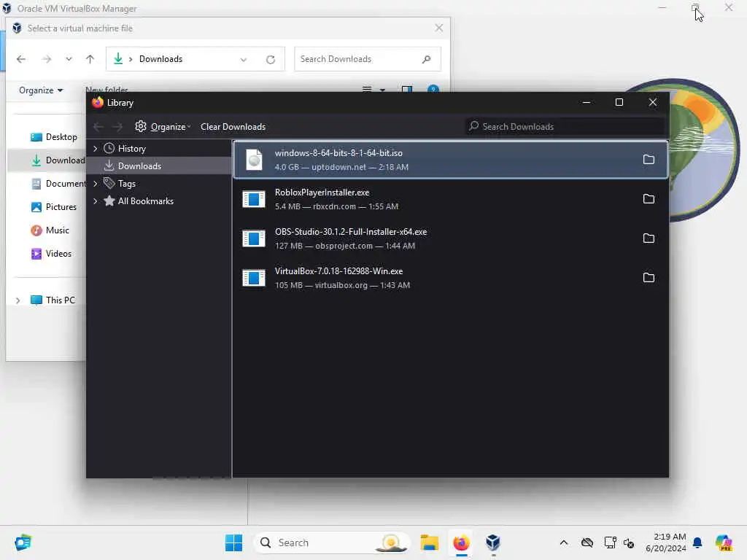The image size is (747, 560).
Task: Expand This PC in file picker
Action: (x=18, y=300)
